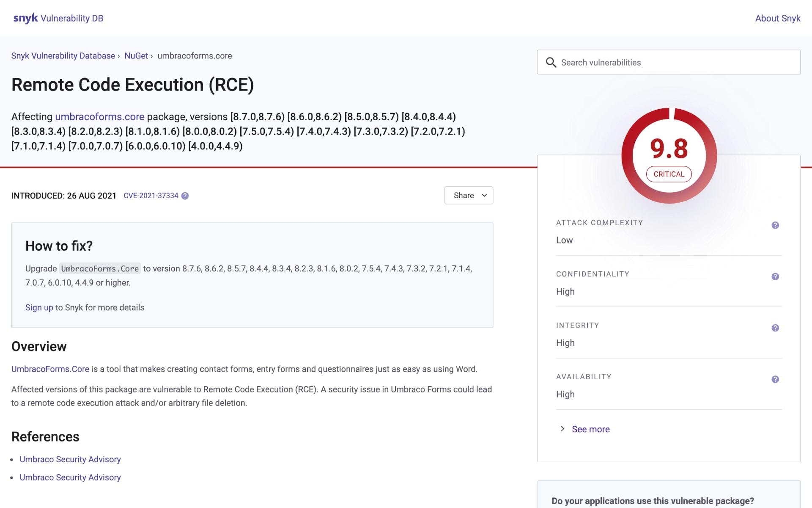Screen dimensions: 812x508
Task: Click 'Do your applications use this vulnerable package?' text
Action: coord(653,501)
